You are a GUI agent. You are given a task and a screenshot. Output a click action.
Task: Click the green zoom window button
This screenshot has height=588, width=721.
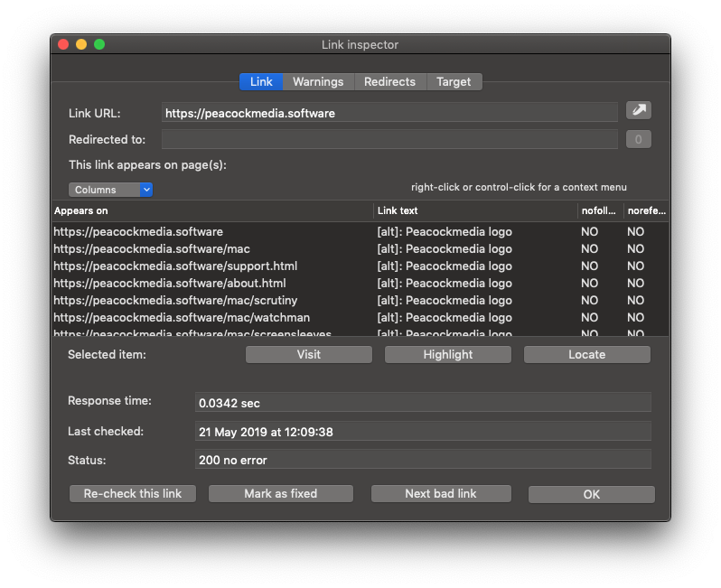[99, 44]
